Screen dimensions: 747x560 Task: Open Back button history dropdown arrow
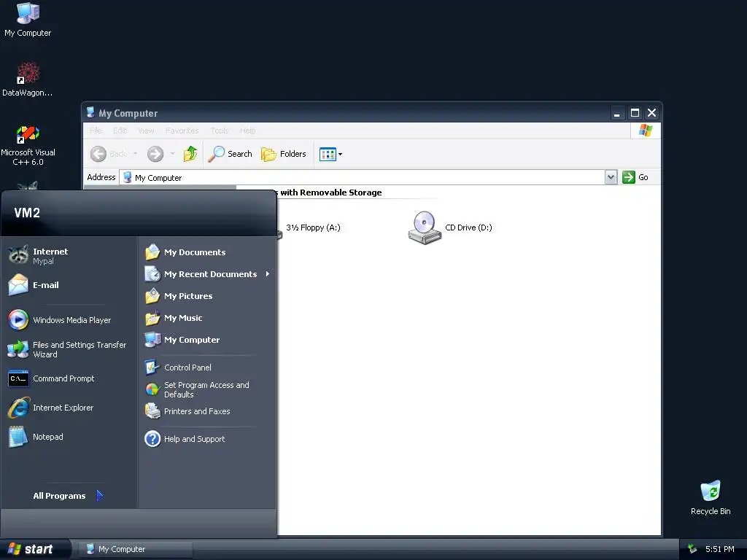point(135,154)
